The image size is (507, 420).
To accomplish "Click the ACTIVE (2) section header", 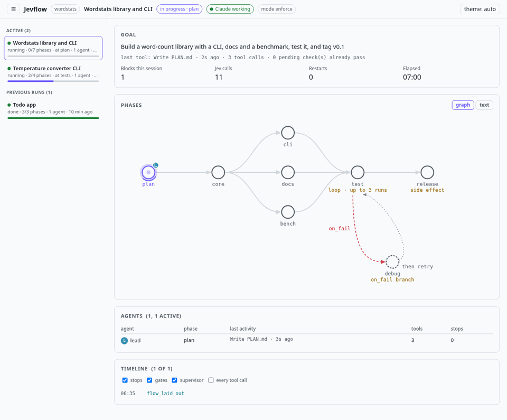I will coord(18,31).
